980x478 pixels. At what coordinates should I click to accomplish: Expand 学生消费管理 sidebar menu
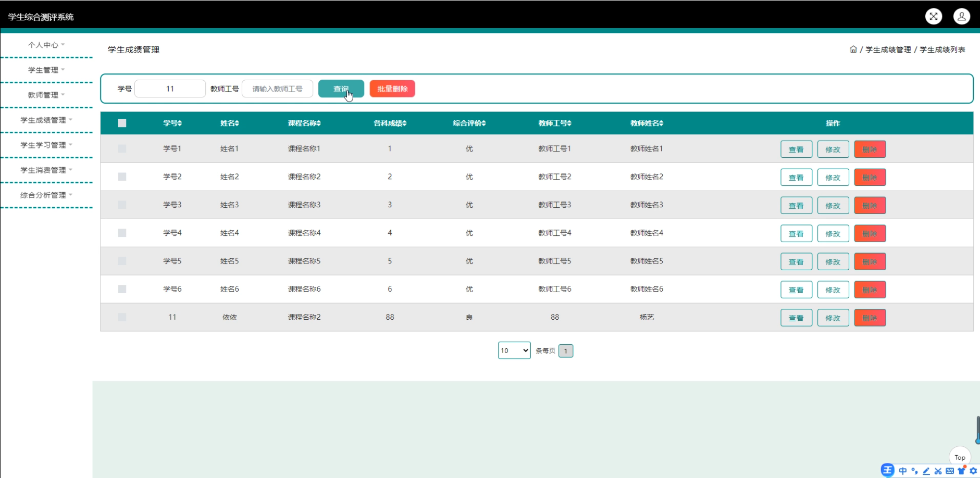click(46, 170)
